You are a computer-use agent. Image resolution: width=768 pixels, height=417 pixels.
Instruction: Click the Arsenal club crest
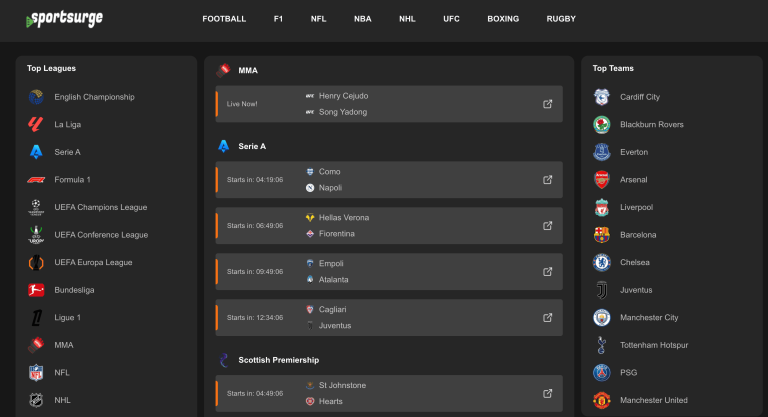tap(601, 180)
